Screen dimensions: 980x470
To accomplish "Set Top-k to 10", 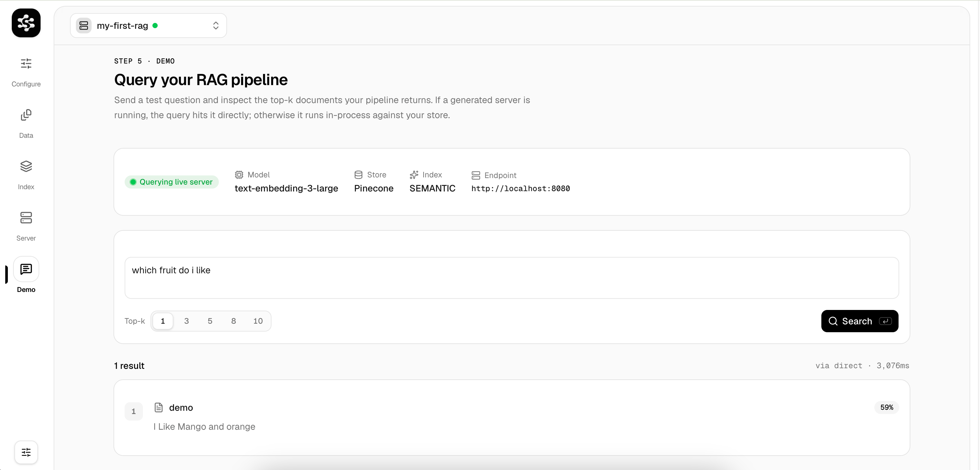I will coord(258,321).
